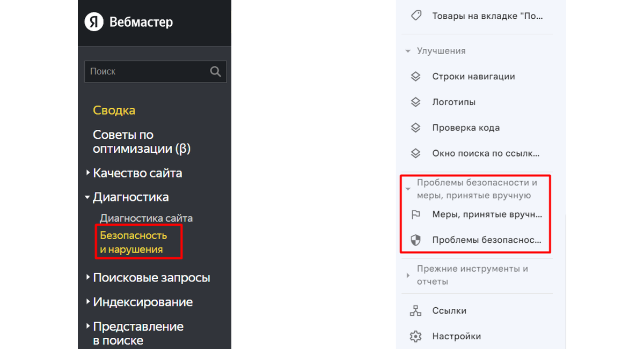Click the flag icon for Меры, принятые вручную
644x349 pixels.
click(415, 214)
